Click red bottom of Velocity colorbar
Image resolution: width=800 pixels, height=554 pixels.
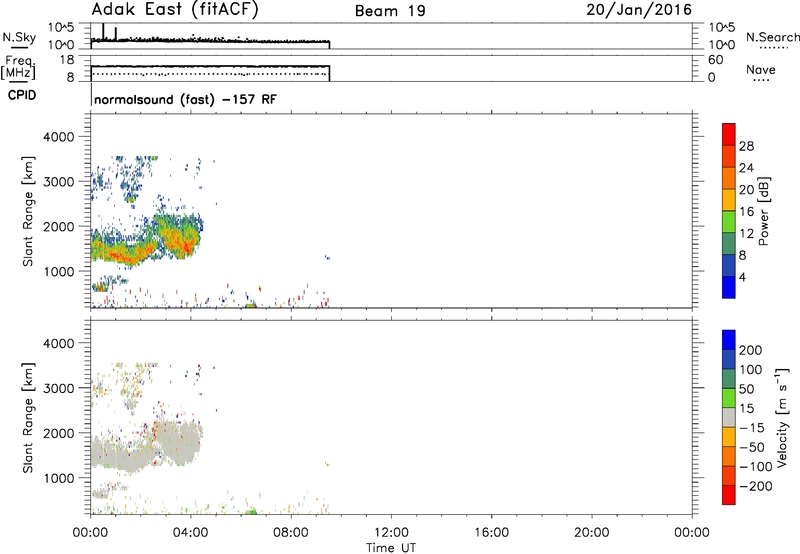coord(729,495)
